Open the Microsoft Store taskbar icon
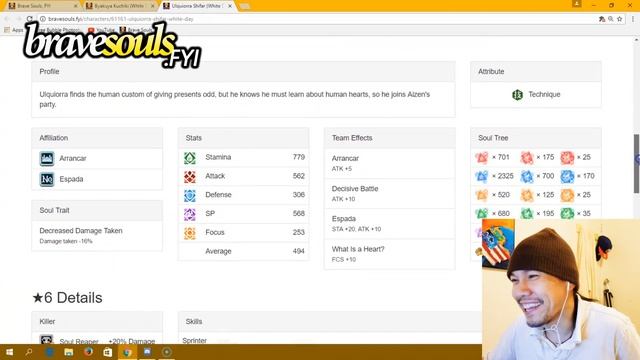The height and width of the screenshot is (360, 640). point(108,352)
